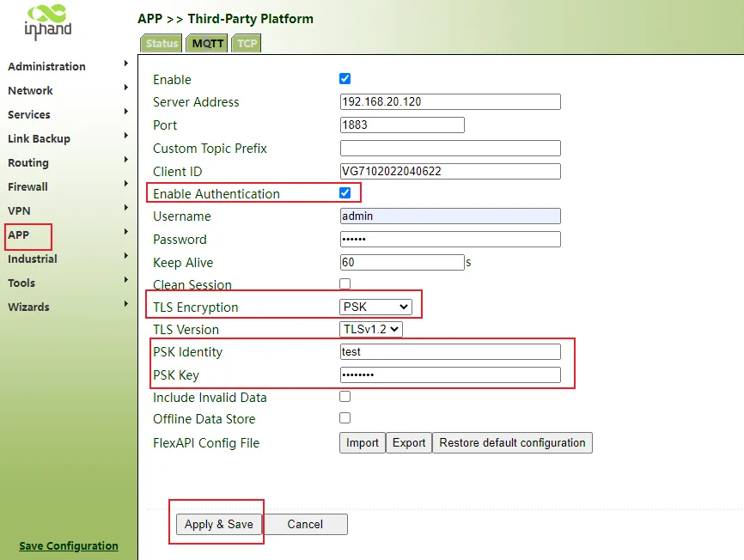The image size is (744, 560).
Task: Open the Industrial menu
Action: (33, 259)
